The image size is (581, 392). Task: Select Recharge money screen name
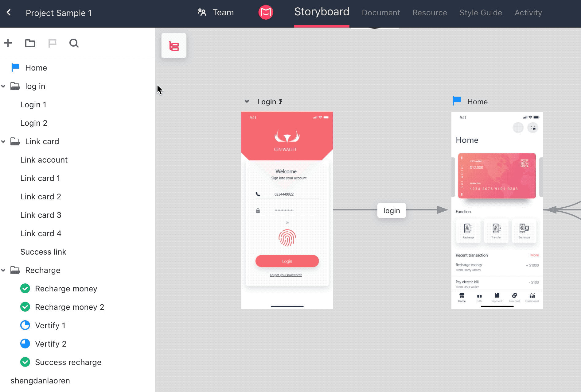coord(66,289)
